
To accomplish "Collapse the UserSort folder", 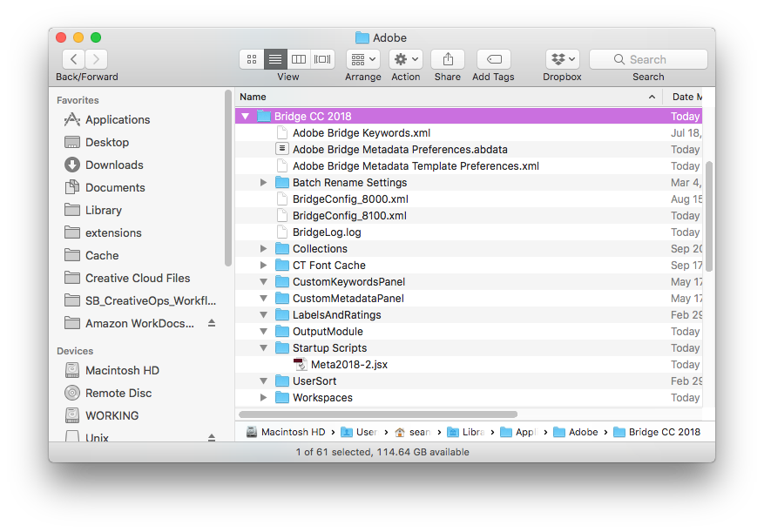I will [264, 381].
